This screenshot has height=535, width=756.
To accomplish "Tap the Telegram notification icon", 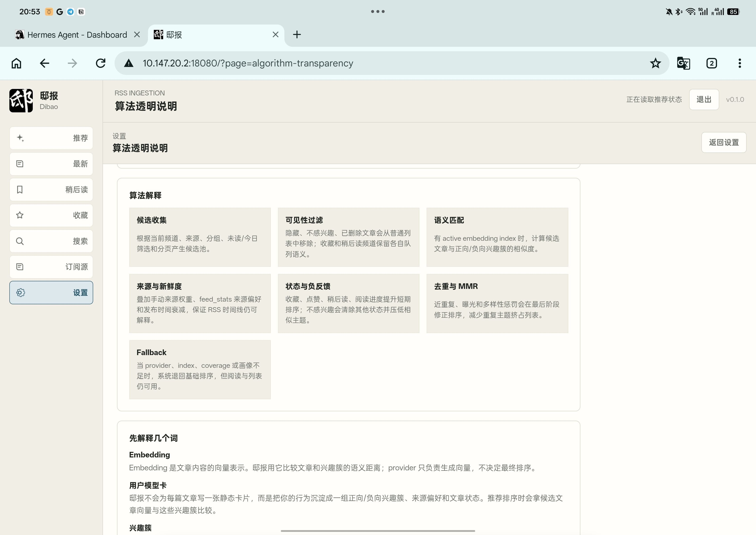I will 70,12.
